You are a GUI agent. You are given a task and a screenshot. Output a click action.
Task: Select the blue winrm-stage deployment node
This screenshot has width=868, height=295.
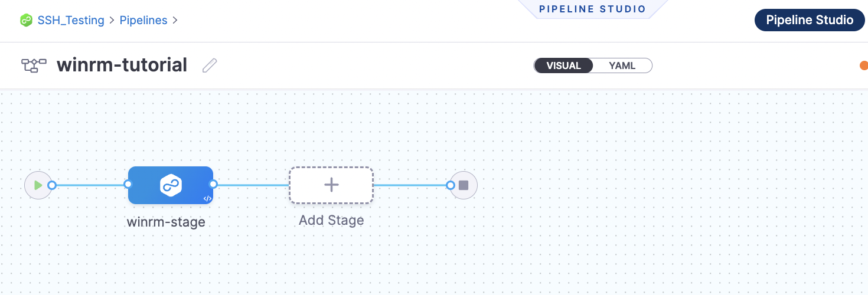coord(170,185)
